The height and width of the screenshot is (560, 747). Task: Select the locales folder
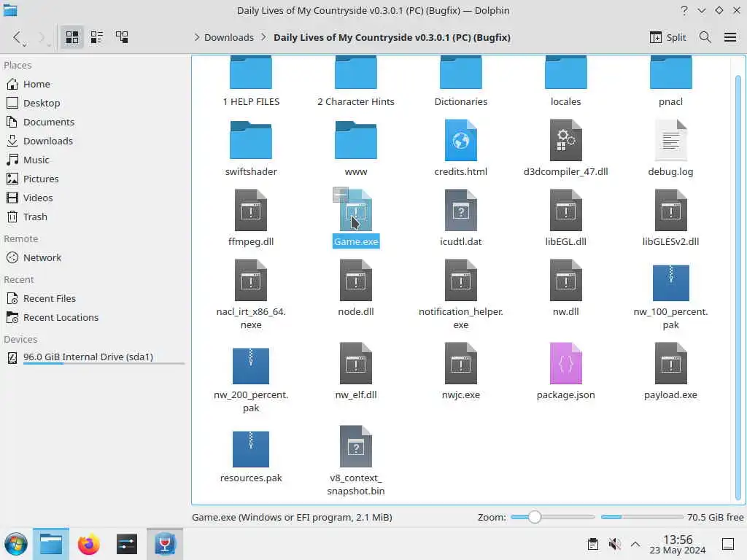pos(566,73)
